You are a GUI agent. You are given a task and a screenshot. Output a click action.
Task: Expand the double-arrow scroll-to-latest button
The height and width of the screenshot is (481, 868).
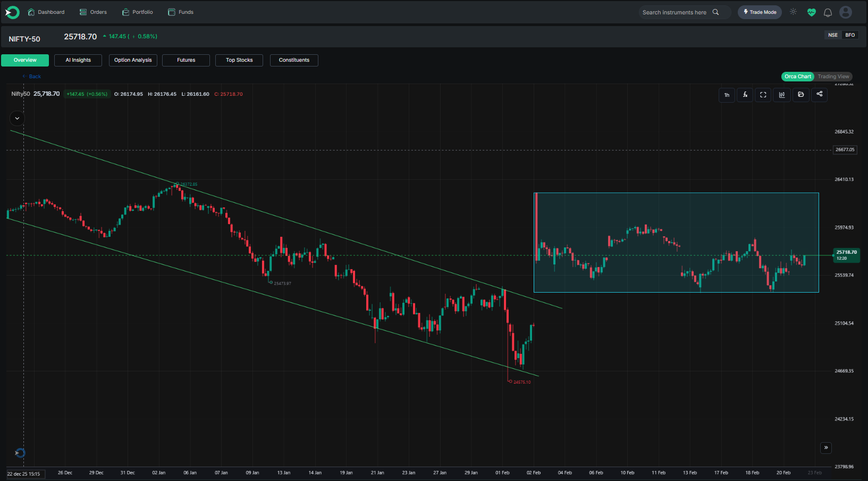click(825, 447)
